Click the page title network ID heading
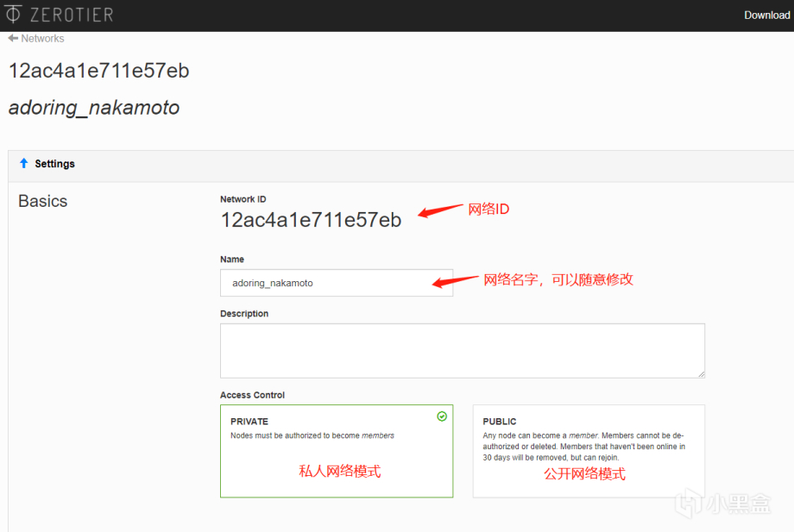The image size is (794, 532). [x=98, y=71]
